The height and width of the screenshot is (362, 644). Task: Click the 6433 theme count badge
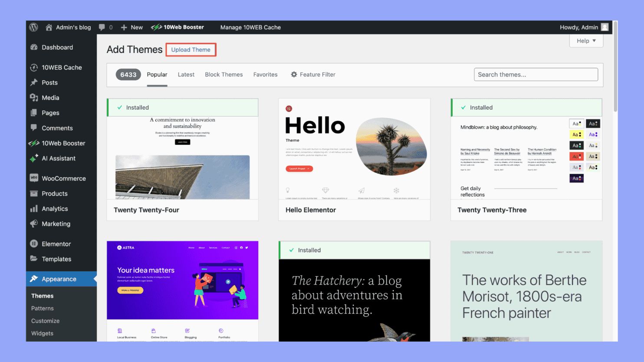click(128, 75)
